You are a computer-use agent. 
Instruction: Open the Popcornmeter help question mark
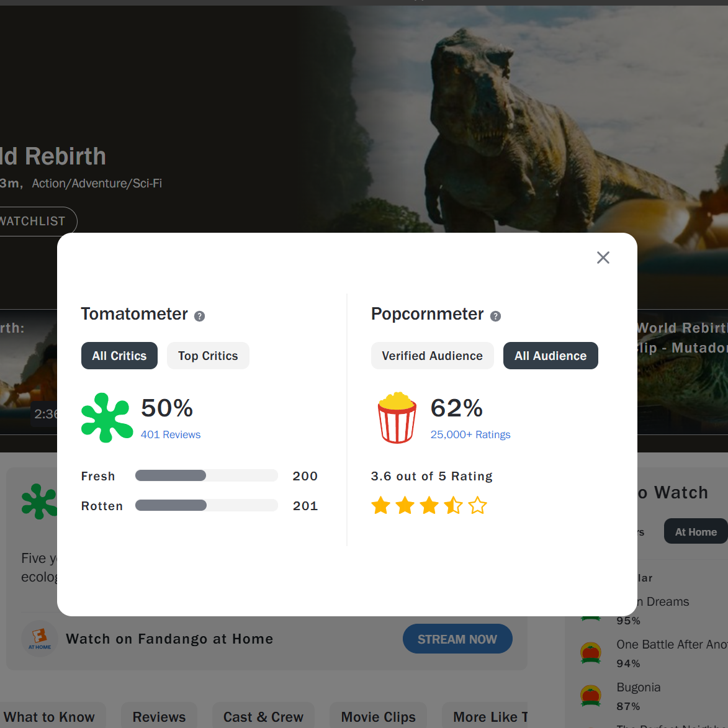point(495,316)
